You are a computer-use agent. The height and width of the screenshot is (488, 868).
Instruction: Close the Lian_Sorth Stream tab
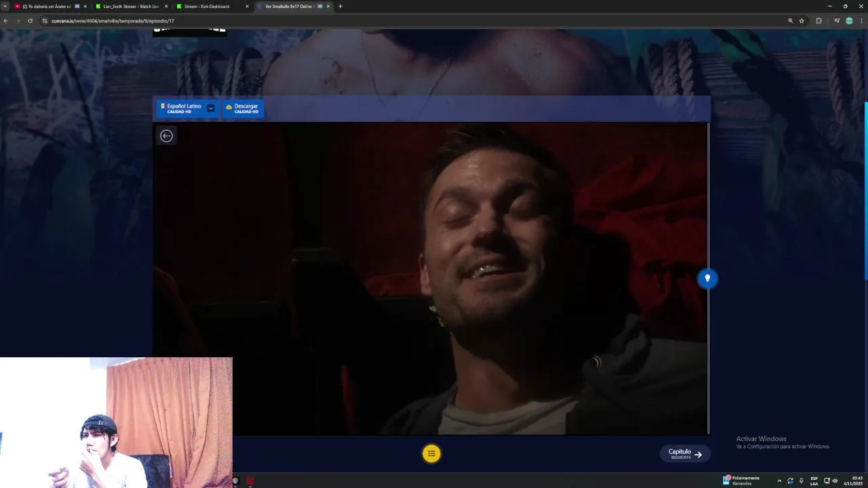point(166,6)
